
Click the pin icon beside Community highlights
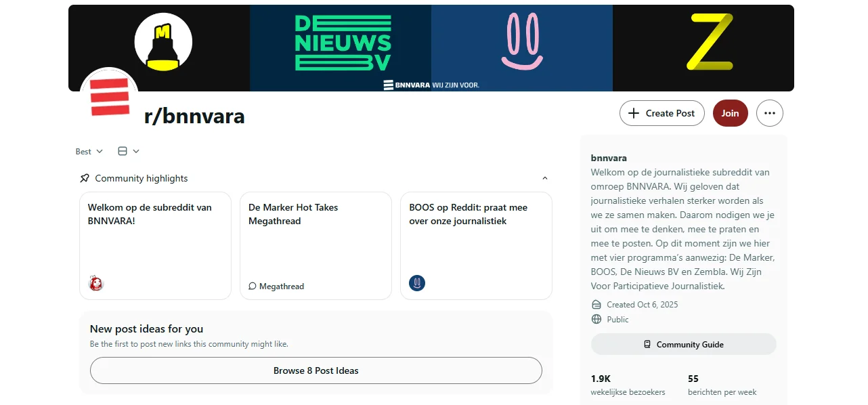tap(85, 179)
